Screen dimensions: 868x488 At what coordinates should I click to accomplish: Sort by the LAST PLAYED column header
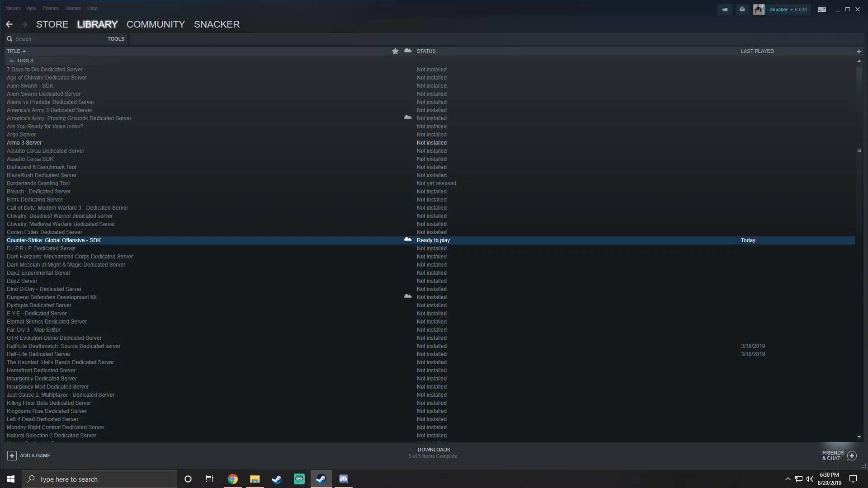pos(757,51)
